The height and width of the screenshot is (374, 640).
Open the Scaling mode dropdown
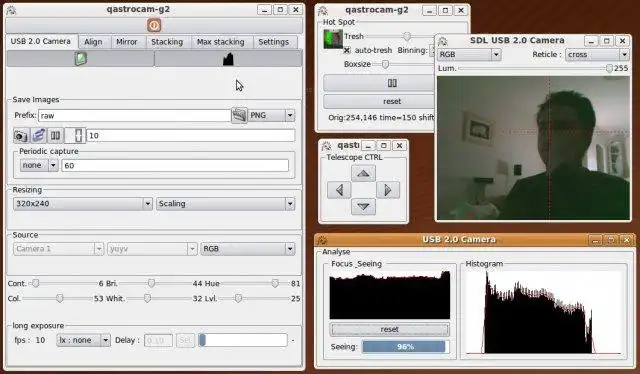225,203
